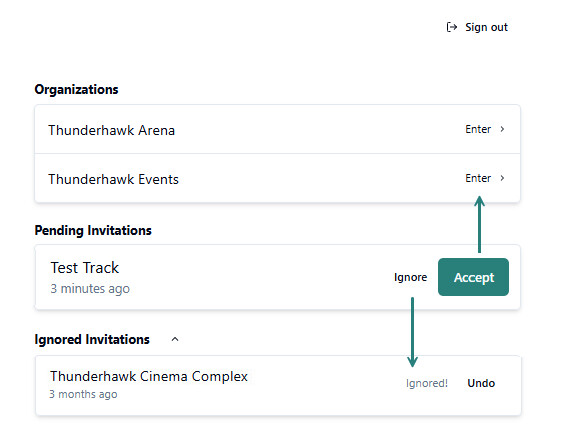The width and height of the screenshot is (568, 424).
Task: Undo ignoring Thunderhawk Cinema Complex
Action: pyautogui.click(x=481, y=383)
